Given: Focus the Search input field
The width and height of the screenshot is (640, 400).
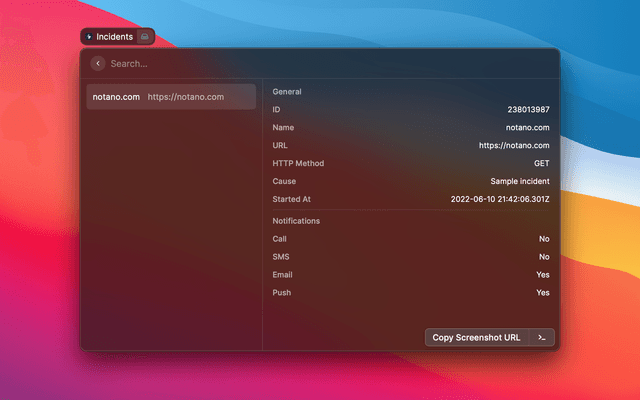Looking at the screenshot, I should click(x=300, y=63).
